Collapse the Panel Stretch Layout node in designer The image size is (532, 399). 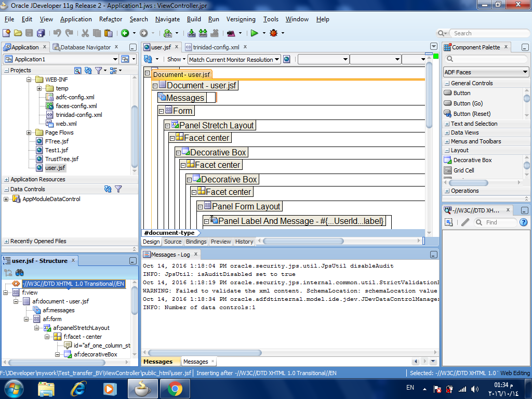coord(167,125)
